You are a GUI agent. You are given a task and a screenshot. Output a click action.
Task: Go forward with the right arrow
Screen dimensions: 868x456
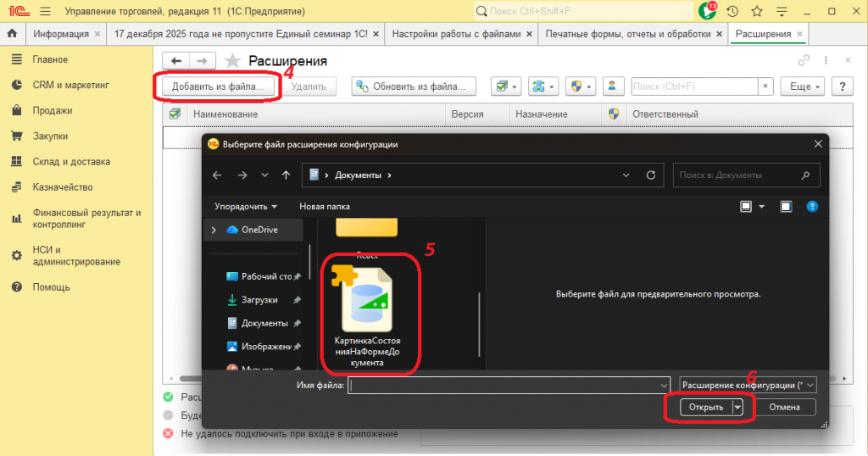click(203, 61)
